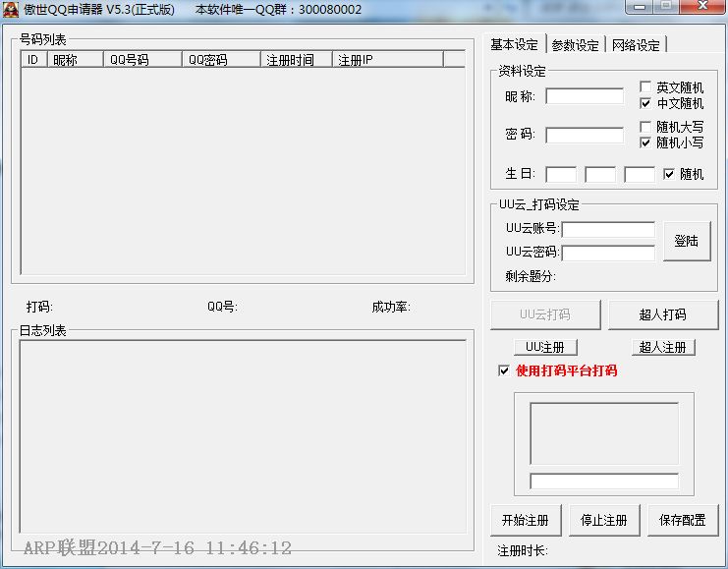Click the application icon in title bar

tap(10, 9)
